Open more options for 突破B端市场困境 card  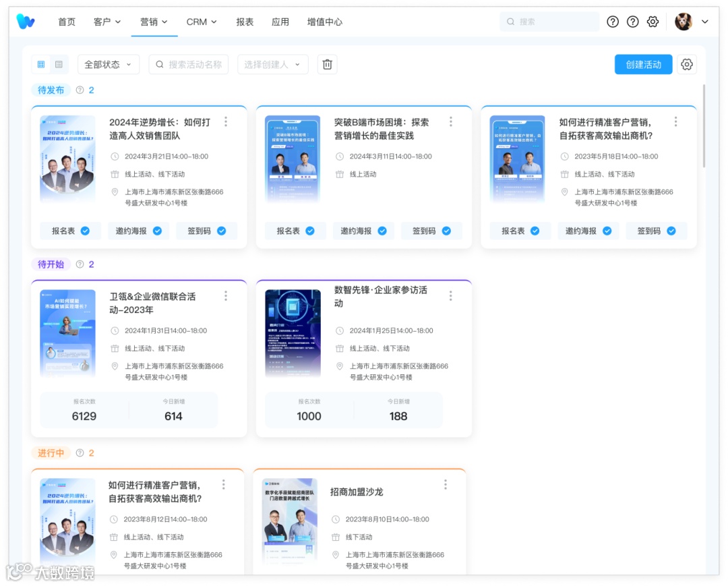[x=451, y=121]
